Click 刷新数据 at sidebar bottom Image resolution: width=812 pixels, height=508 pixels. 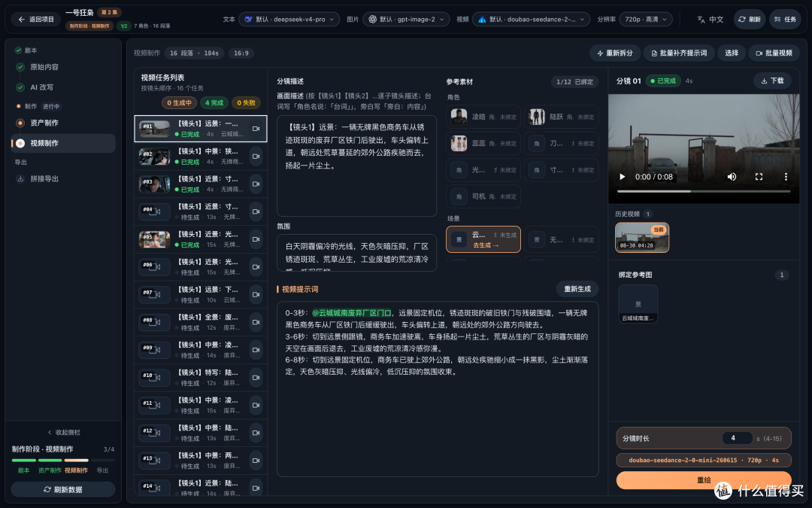pos(63,489)
